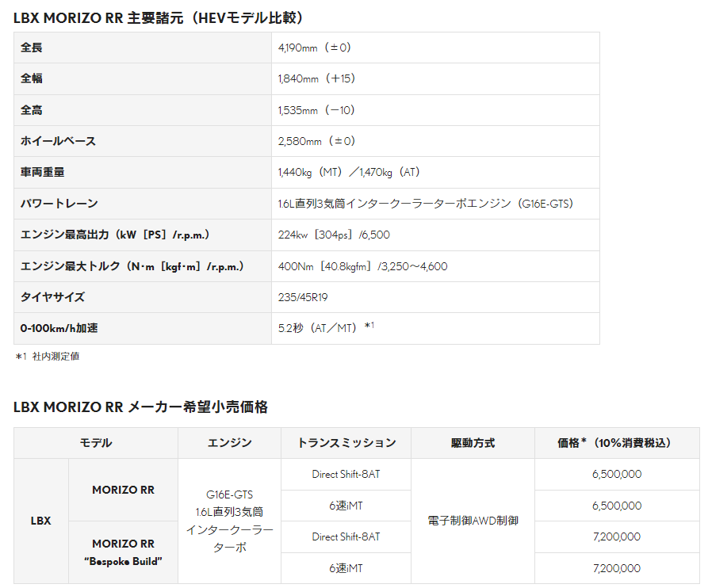Image resolution: width=712 pixels, height=588 pixels.
Task: Click the 全長 row label
Action: tap(32, 48)
